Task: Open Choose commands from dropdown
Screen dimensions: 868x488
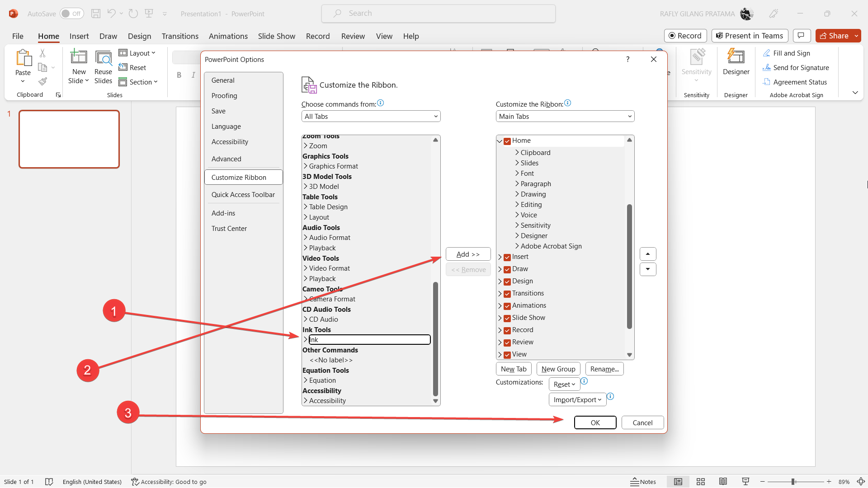Action: pos(371,117)
